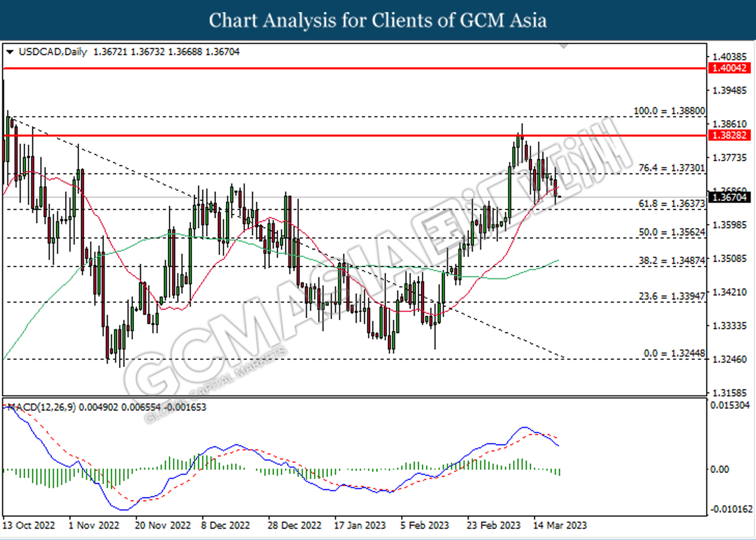Viewport: 756px width, 540px height.
Task: Select the 38.2 = 1.34874 Fibonacci label
Action: 672,260
